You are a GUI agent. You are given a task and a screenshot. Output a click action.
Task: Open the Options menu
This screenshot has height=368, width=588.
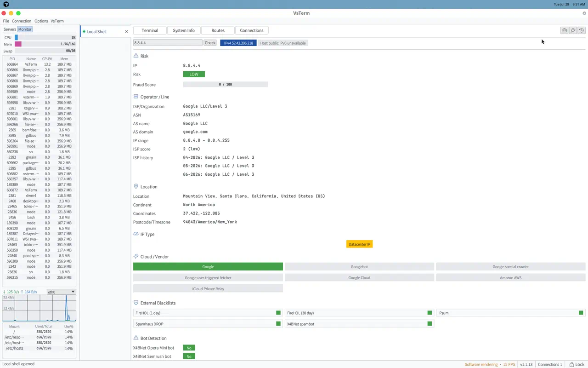(x=41, y=21)
